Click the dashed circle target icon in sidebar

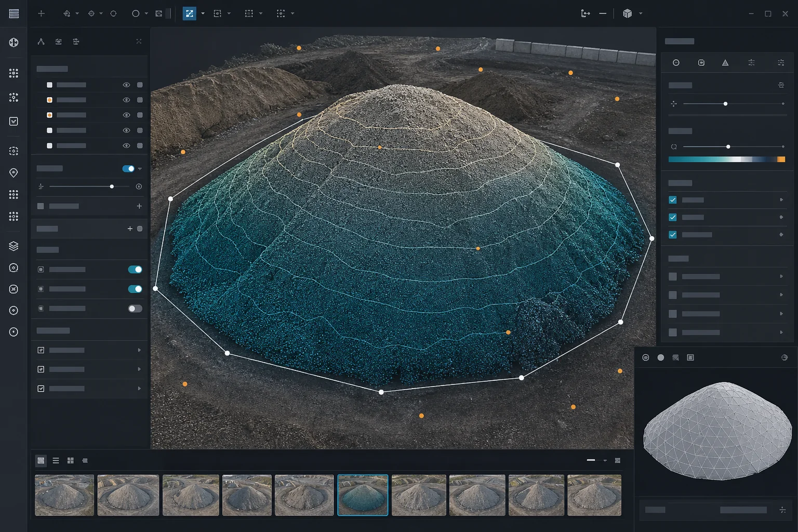(14, 151)
